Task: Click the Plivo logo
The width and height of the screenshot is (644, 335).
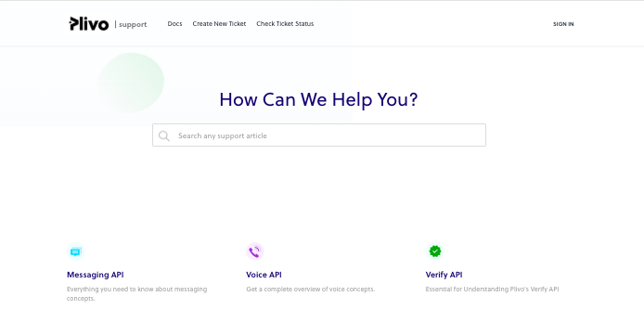Action: 89,24
